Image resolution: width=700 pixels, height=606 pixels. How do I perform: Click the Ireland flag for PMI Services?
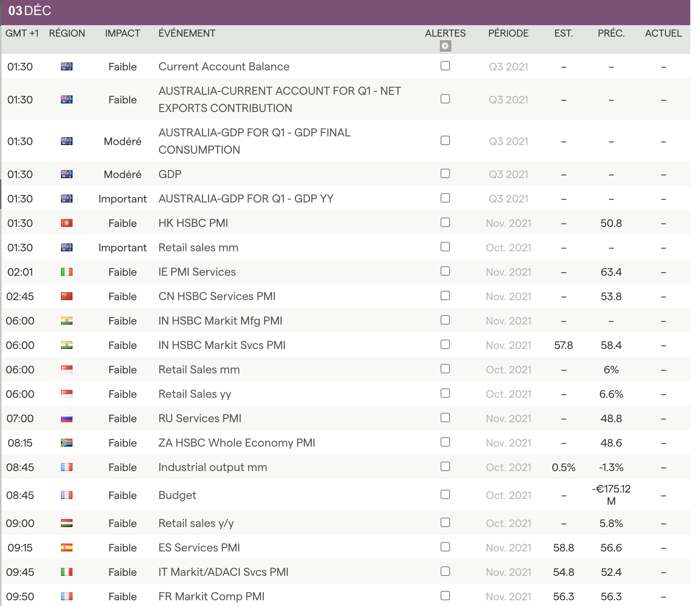point(67,272)
